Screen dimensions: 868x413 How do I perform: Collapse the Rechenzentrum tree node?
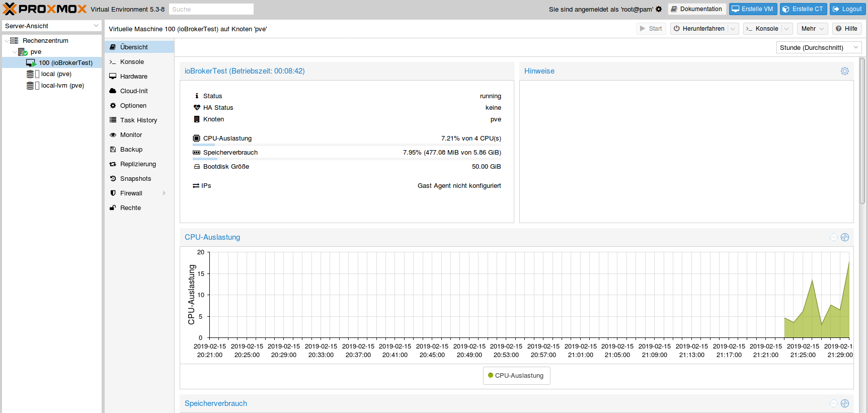pyautogui.click(x=6, y=41)
